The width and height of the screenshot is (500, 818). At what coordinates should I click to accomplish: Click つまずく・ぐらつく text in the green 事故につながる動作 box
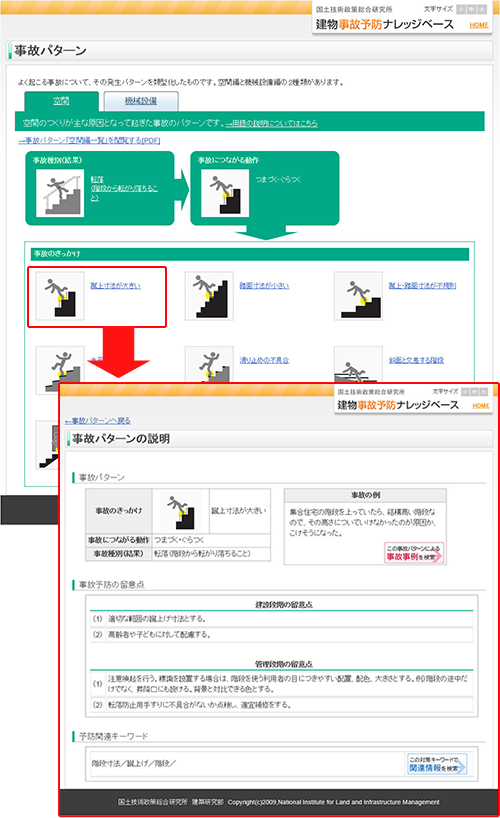pos(278,179)
